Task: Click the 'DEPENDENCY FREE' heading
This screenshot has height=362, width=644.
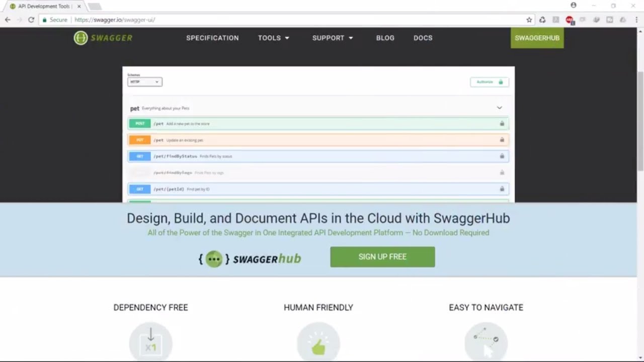Action: (x=150, y=307)
